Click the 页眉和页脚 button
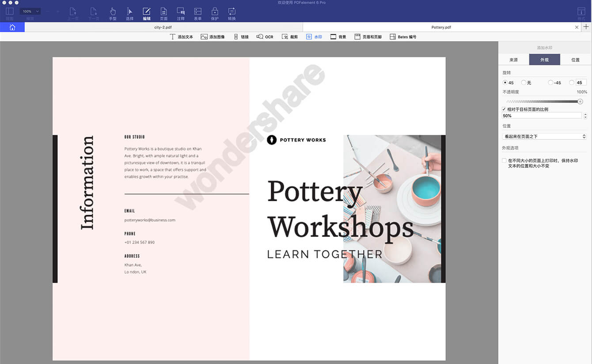This screenshot has width=592, height=364. (368, 37)
